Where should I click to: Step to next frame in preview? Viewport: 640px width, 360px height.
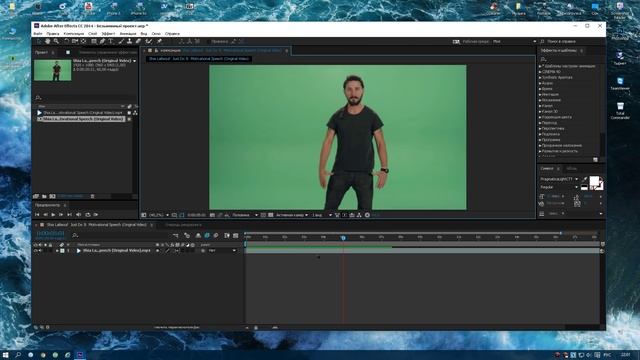[x=61, y=214]
